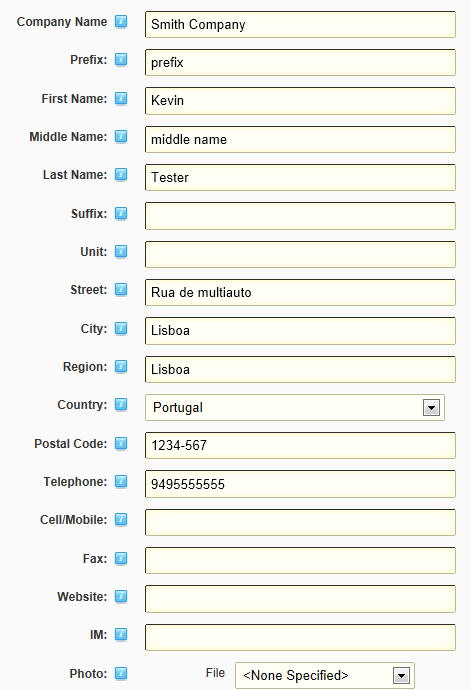Show help for First Name field
The image size is (471, 690).
click(121, 98)
